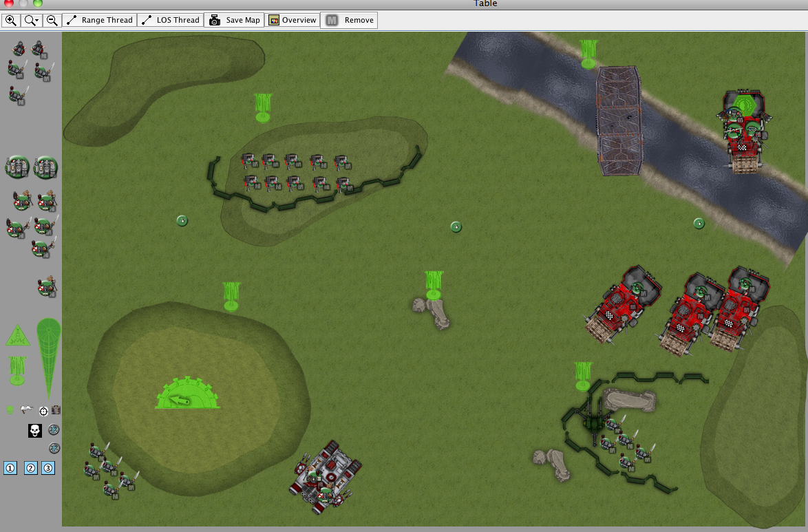Screen dimensions: 808x532
Task: Select the red truck apart from the paired trucks
Action: pos(622,304)
